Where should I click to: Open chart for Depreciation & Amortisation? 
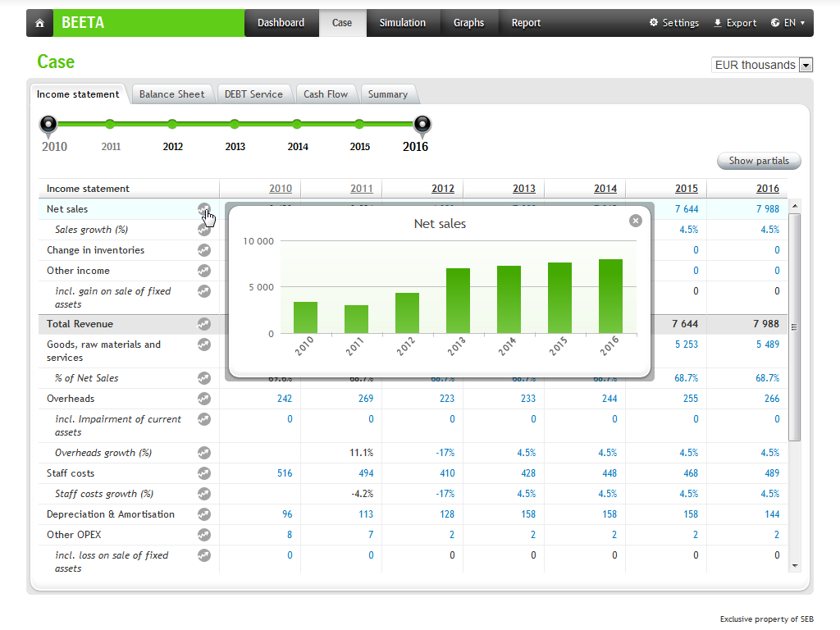tap(204, 514)
